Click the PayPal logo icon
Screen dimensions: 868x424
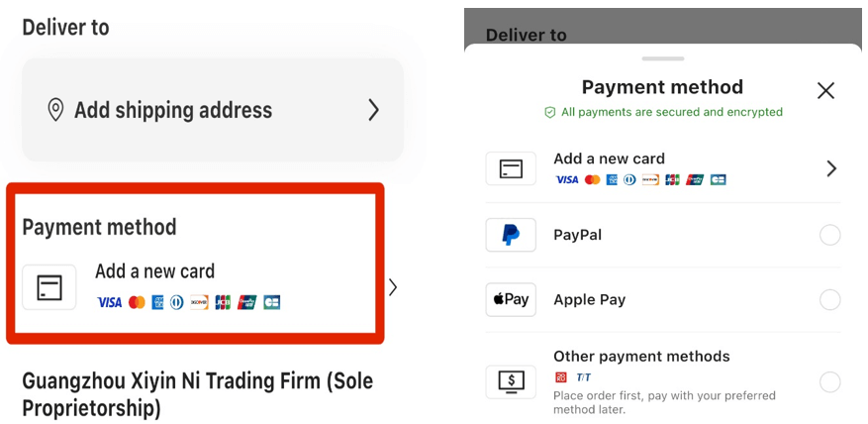point(511,235)
